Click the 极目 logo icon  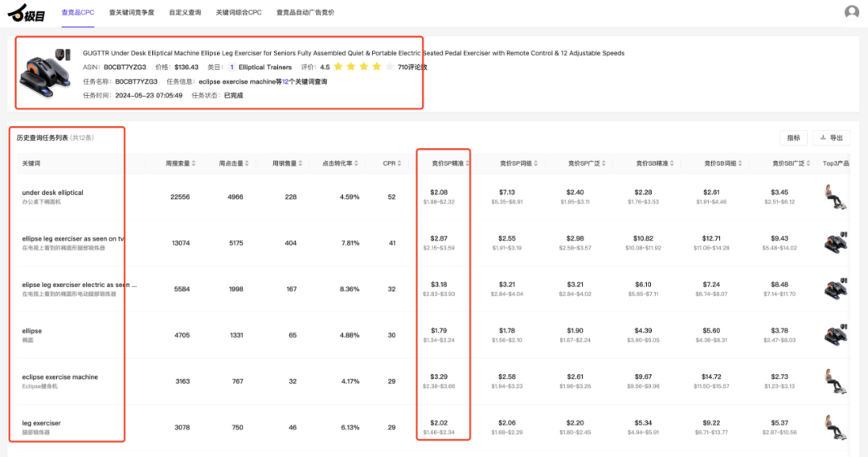click(x=27, y=13)
